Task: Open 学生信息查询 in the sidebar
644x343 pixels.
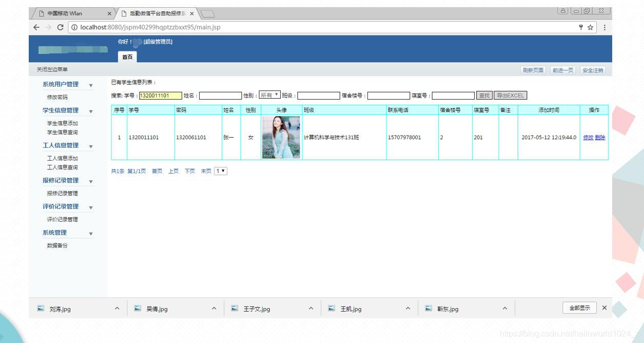Action: click(x=63, y=132)
